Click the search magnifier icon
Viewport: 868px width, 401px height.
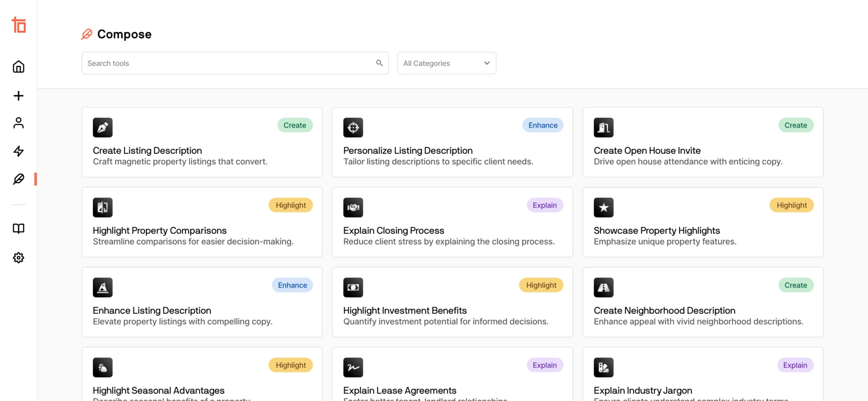coord(379,63)
